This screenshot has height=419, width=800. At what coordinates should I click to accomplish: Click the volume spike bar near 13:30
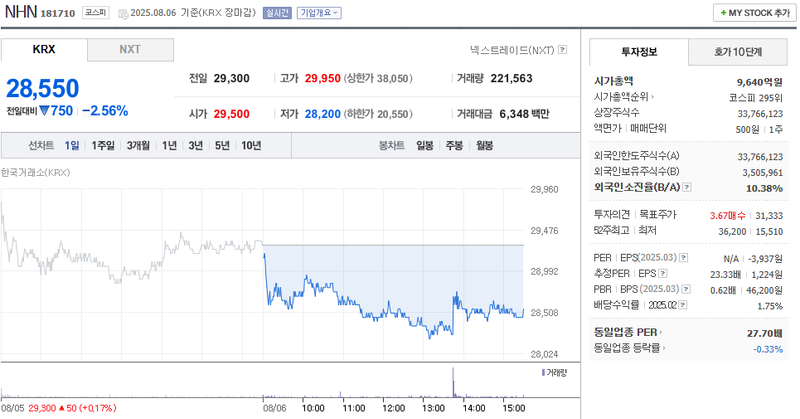click(453, 382)
